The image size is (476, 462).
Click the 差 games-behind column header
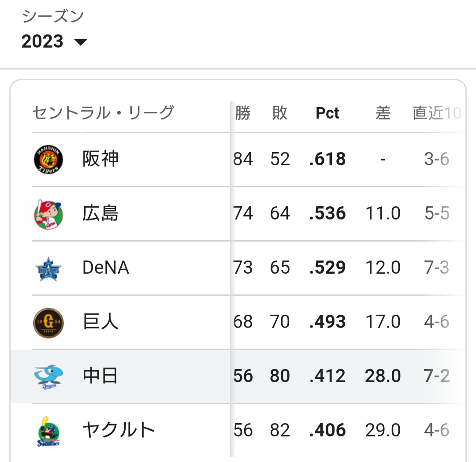(383, 113)
